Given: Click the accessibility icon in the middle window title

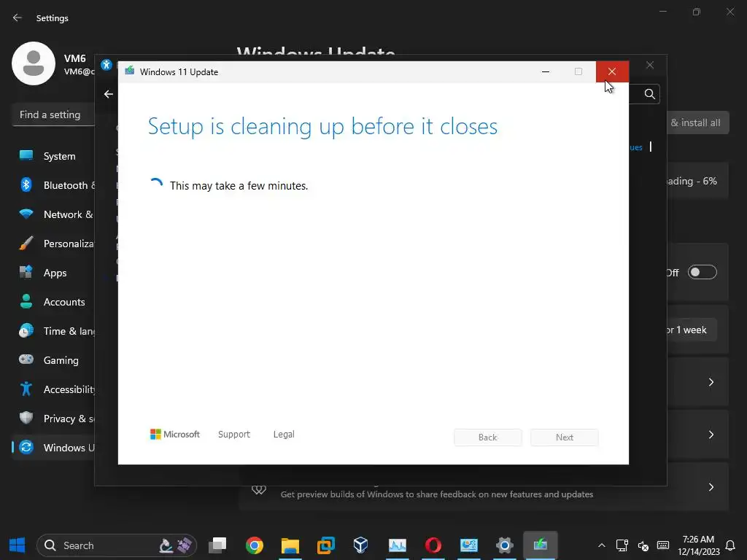Looking at the screenshot, I should [107, 65].
